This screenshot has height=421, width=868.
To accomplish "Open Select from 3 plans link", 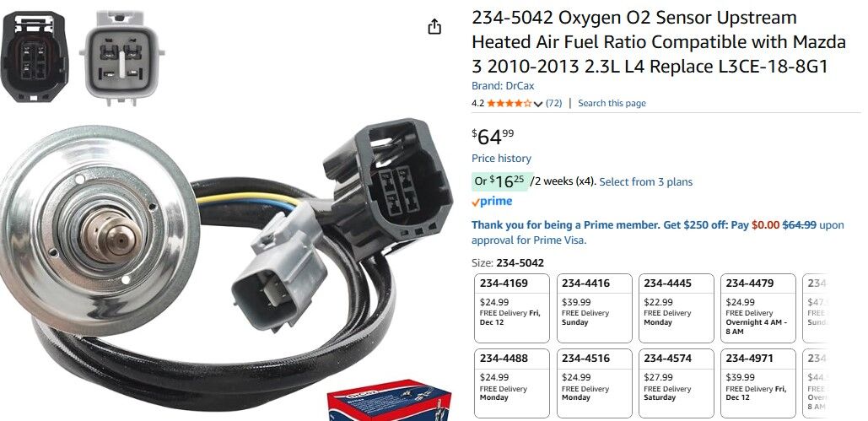I will tap(645, 181).
